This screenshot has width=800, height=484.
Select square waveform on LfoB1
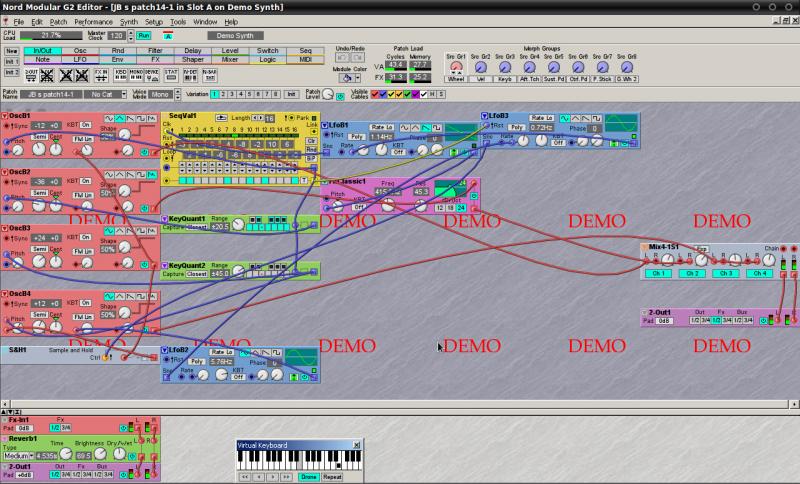(x=437, y=127)
